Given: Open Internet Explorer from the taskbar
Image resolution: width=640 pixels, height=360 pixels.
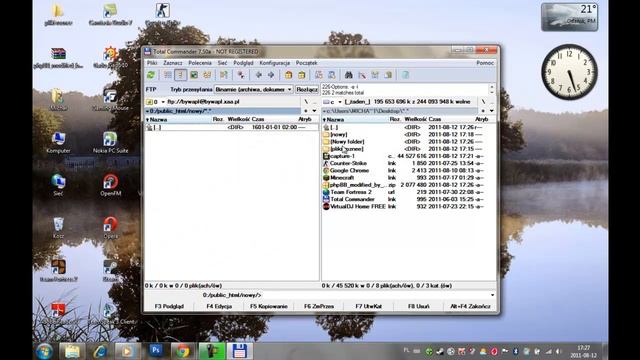Looking at the screenshot, I should pos(100,351).
